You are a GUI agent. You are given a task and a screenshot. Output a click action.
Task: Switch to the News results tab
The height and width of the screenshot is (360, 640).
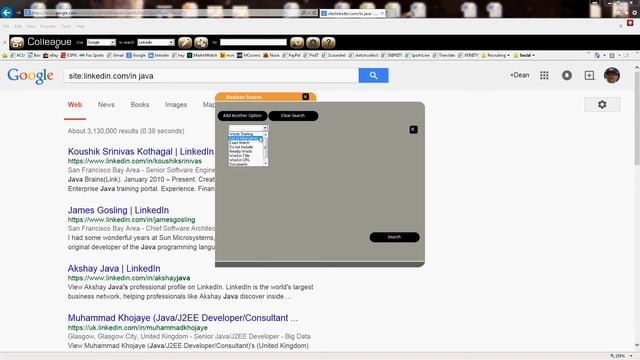[x=106, y=105]
